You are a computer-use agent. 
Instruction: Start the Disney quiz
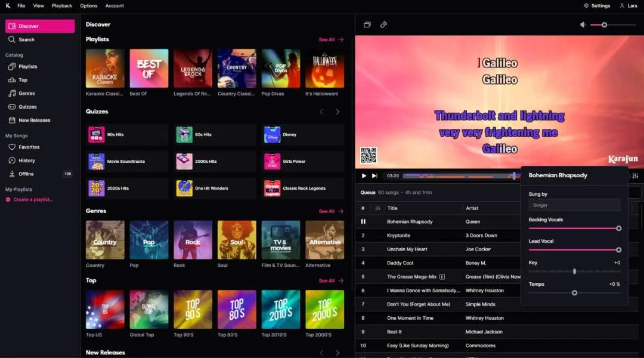tap(303, 134)
